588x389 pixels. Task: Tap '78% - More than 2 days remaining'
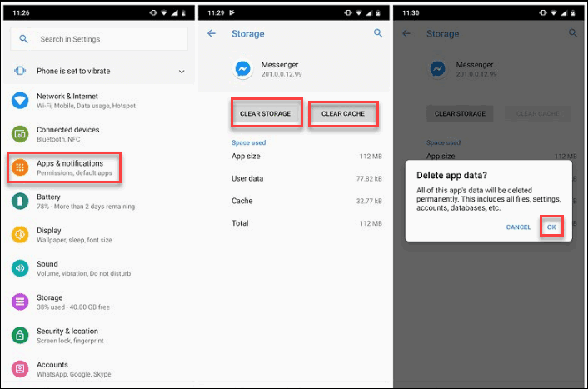point(86,207)
